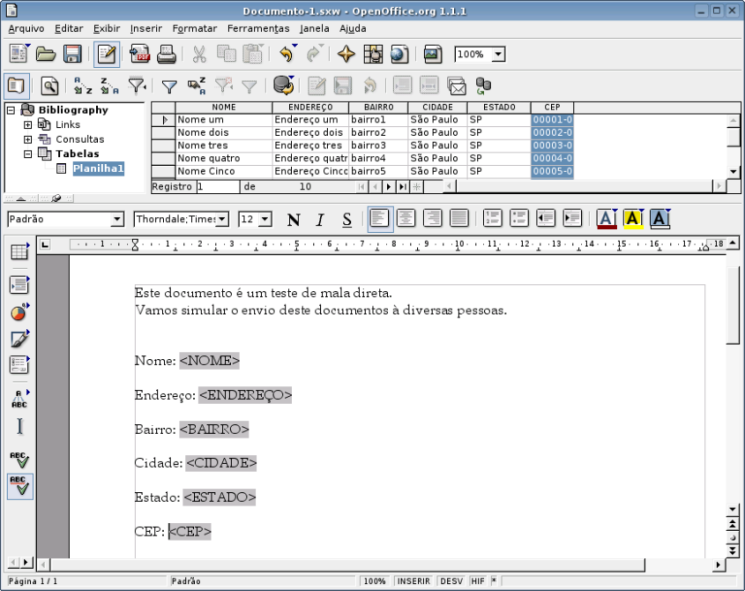Run Spellcheck ABC checkmark icon

pyautogui.click(x=19, y=459)
